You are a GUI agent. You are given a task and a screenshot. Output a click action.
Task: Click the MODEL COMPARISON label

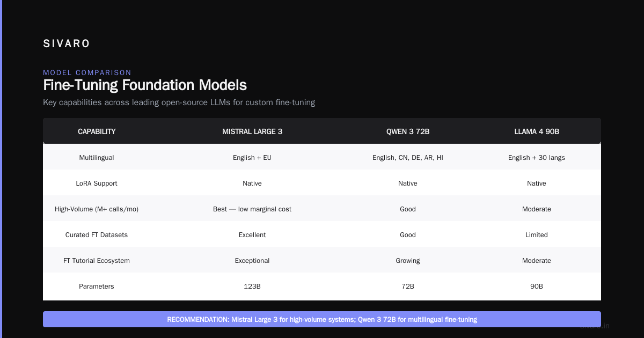coord(87,72)
